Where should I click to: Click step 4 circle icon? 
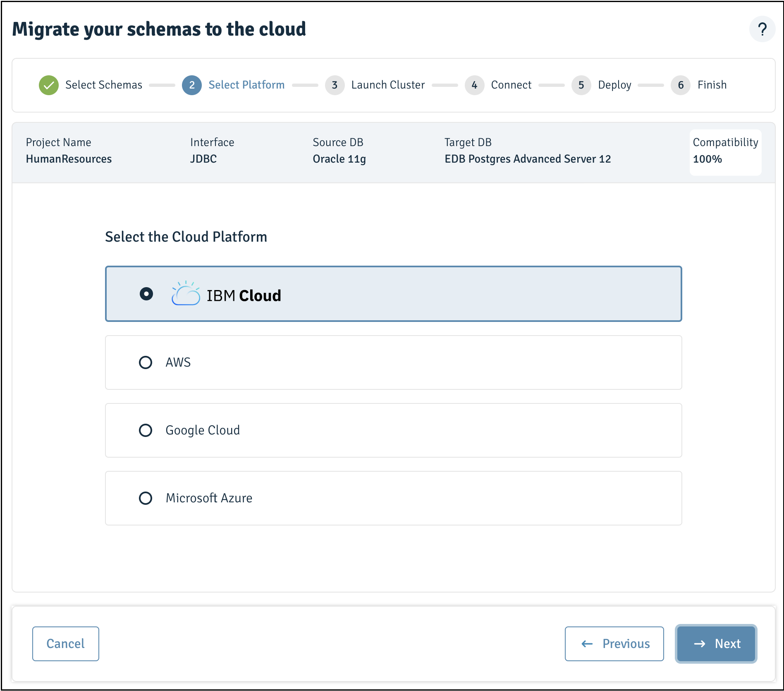click(x=475, y=85)
